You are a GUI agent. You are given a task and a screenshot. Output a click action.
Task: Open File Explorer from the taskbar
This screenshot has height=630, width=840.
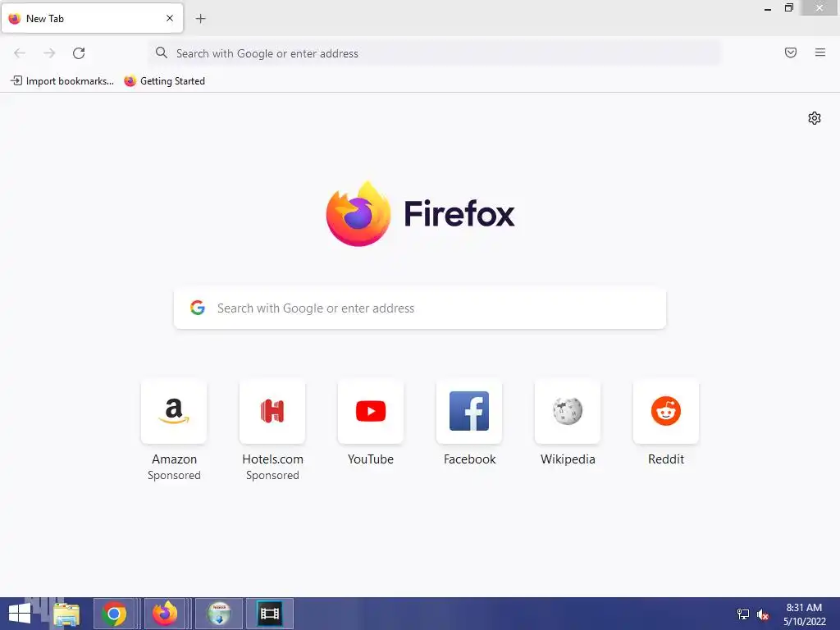(x=66, y=614)
